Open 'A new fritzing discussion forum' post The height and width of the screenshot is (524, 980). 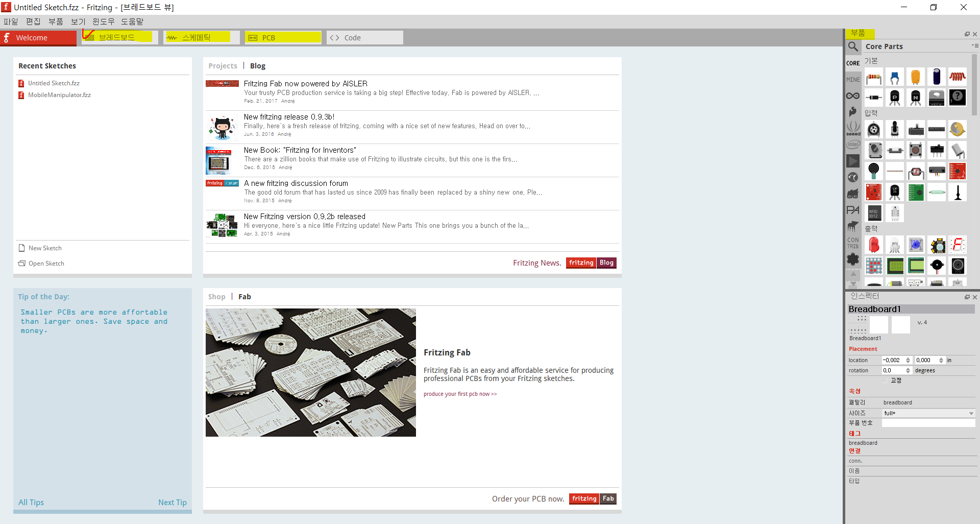(296, 183)
